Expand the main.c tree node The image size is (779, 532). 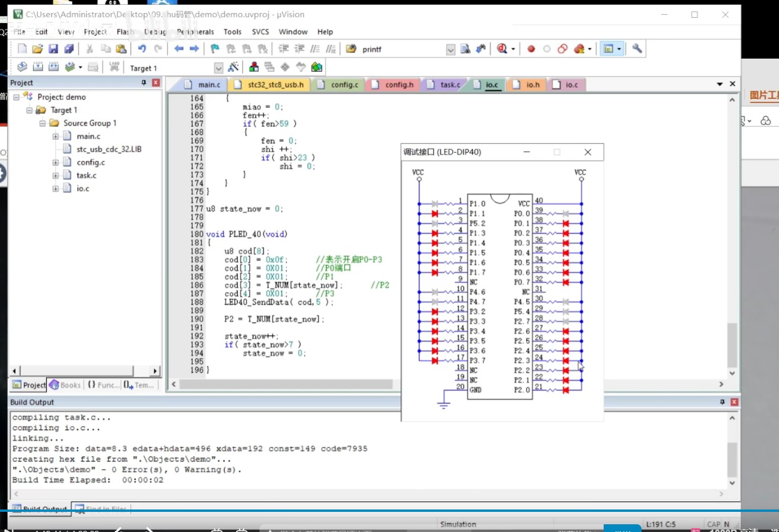pos(56,136)
